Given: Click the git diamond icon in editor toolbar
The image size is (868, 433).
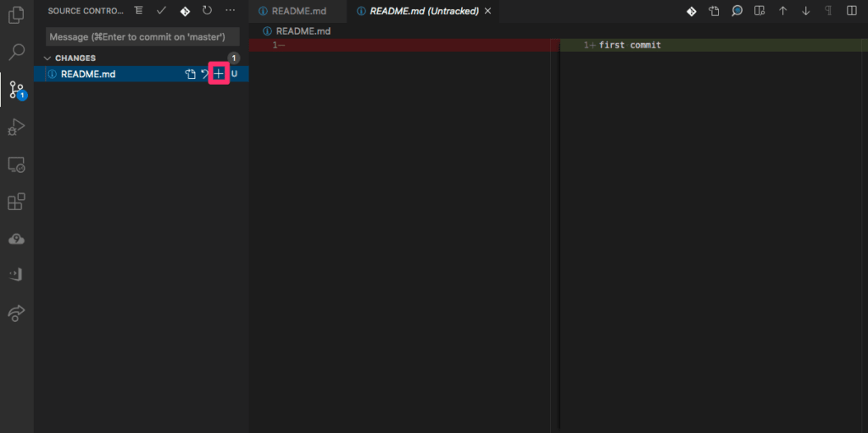Looking at the screenshot, I should [x=692, y=11].
